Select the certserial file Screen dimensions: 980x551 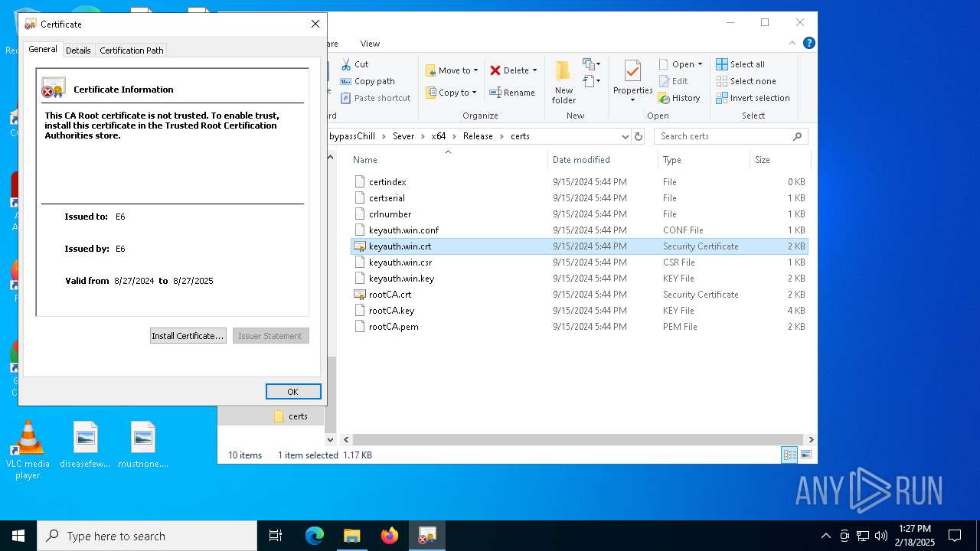click(579, 198)
